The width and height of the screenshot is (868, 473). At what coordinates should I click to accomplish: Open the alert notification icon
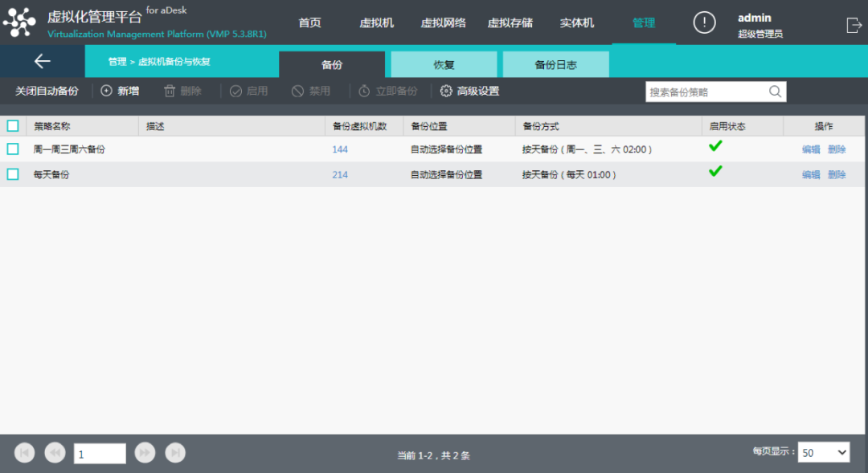click(704, 23)
